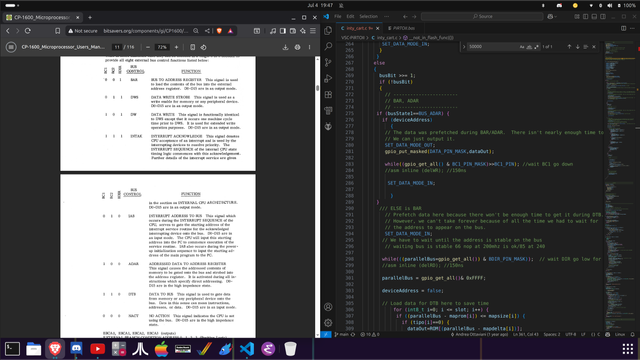This screenshot has height=360, width=640.
Task: Open the PlatformIO alien icon in activity bar
Action: pos(328,126)
